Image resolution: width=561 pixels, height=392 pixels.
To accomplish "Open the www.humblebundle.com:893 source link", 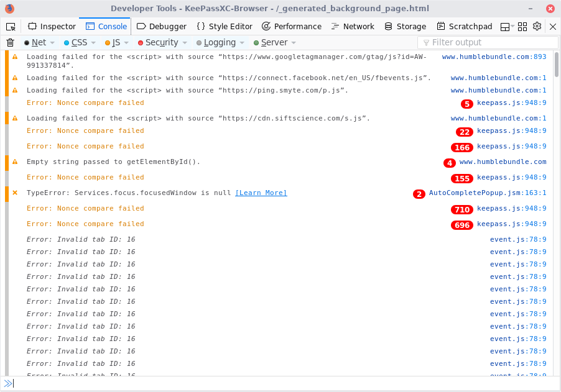I will click(494, 57).
